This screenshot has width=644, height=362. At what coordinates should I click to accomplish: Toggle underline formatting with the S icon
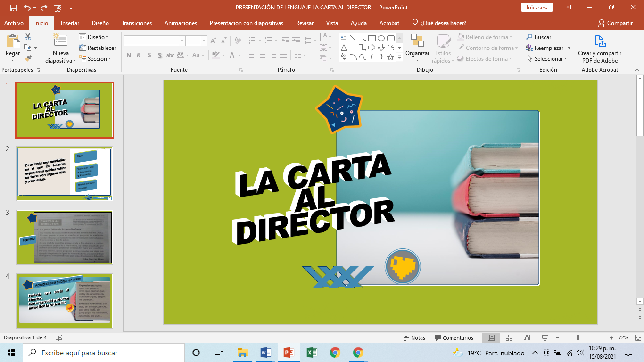point(149,55)
